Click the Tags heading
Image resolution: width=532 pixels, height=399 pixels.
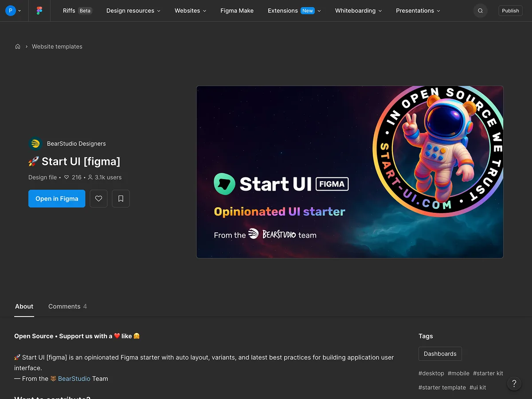[426, 336]
